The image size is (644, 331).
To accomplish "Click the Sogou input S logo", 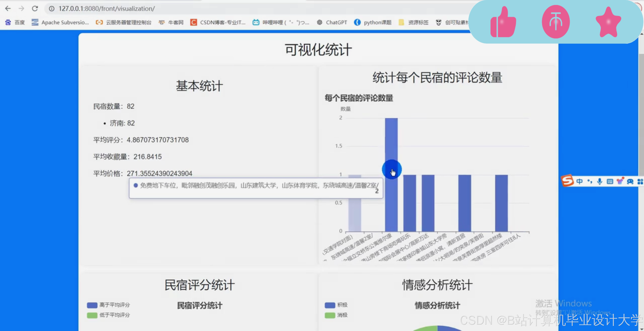I will click(567, 181).
